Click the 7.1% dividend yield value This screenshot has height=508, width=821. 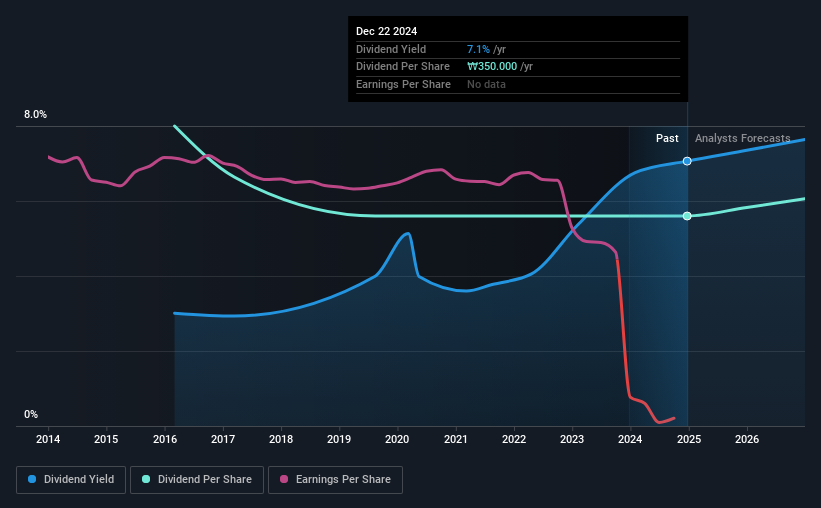point(478,49)
